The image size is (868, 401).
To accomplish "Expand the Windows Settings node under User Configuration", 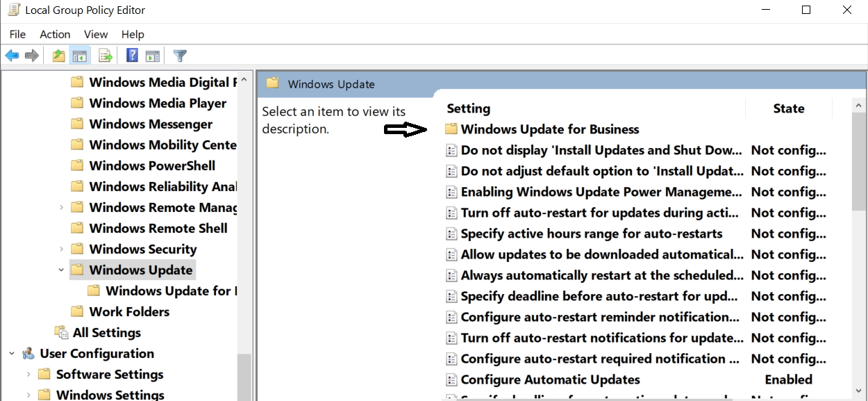I will (28, 395).
